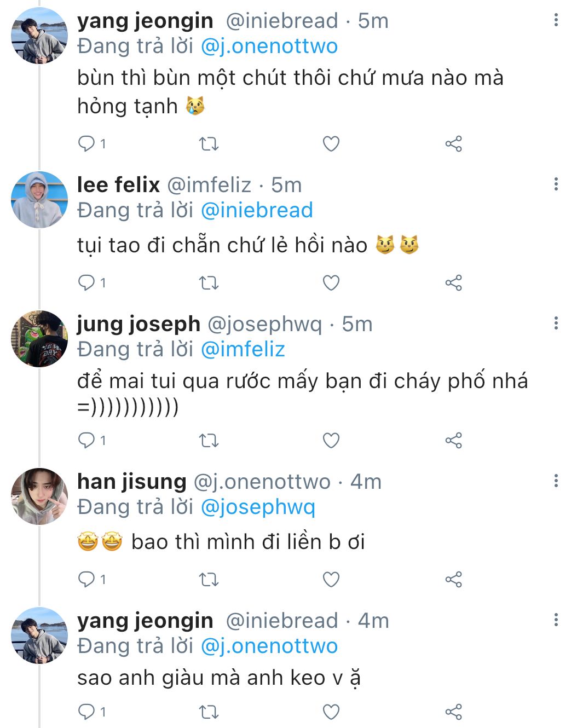Like jung joseph's tweet
The height and width of the screenshot is (728, 577).
(x=331, y=441)
